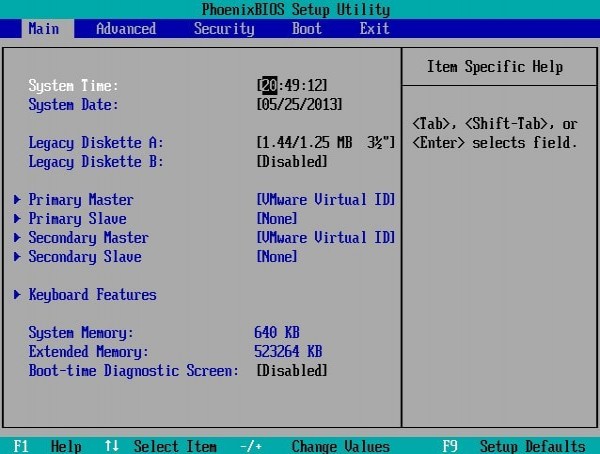Click the Keyboard Features label

tap(92, 295)
